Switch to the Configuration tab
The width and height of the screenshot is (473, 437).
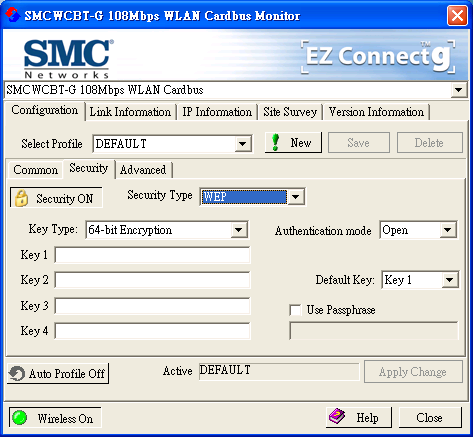coord(45,110)
